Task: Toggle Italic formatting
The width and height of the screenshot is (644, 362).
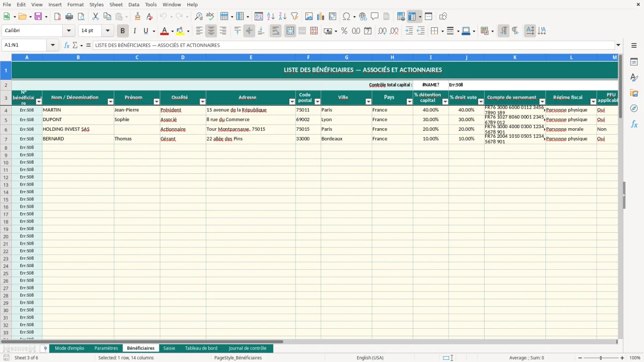Action: click(135, 31)
